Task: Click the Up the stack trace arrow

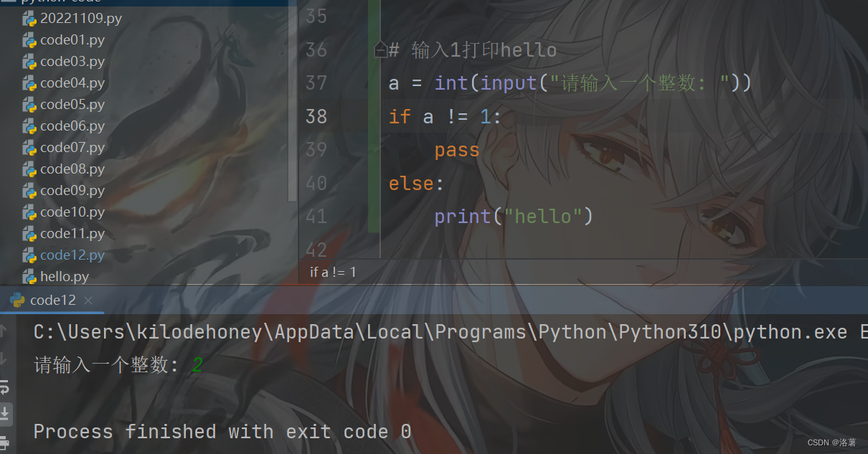Action: pos(4,330)
